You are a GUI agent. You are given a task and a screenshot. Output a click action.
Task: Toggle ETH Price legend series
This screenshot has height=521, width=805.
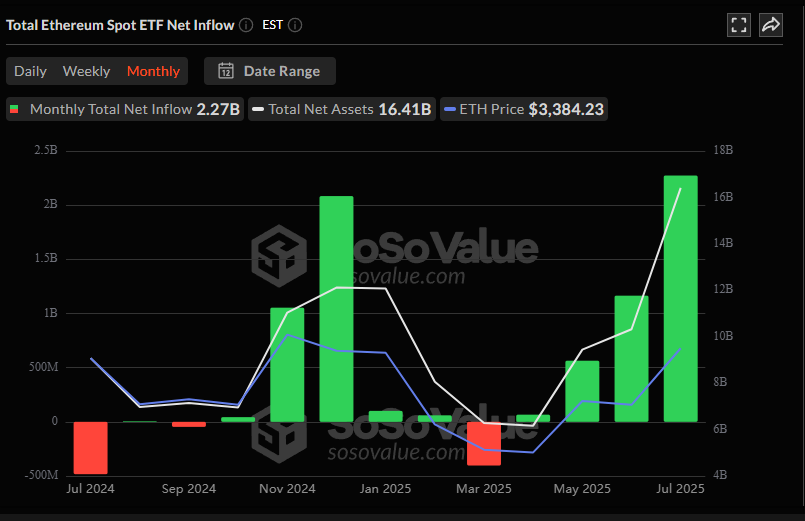coord(524,109)
